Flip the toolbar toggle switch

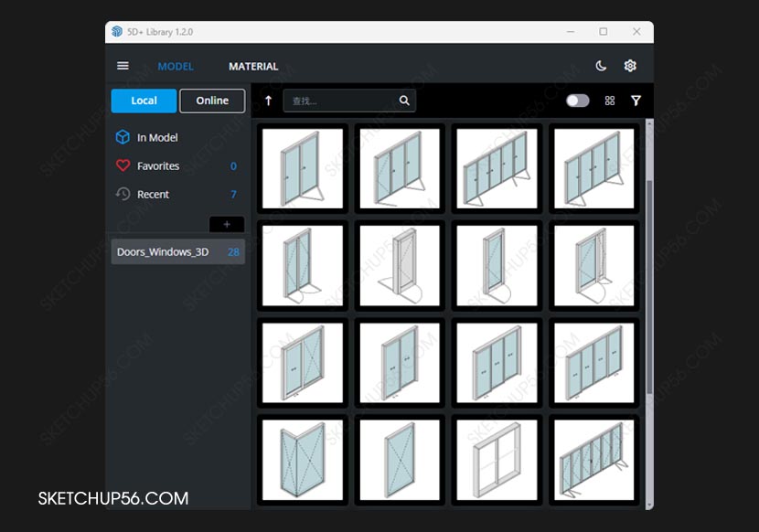click(577, 101)
